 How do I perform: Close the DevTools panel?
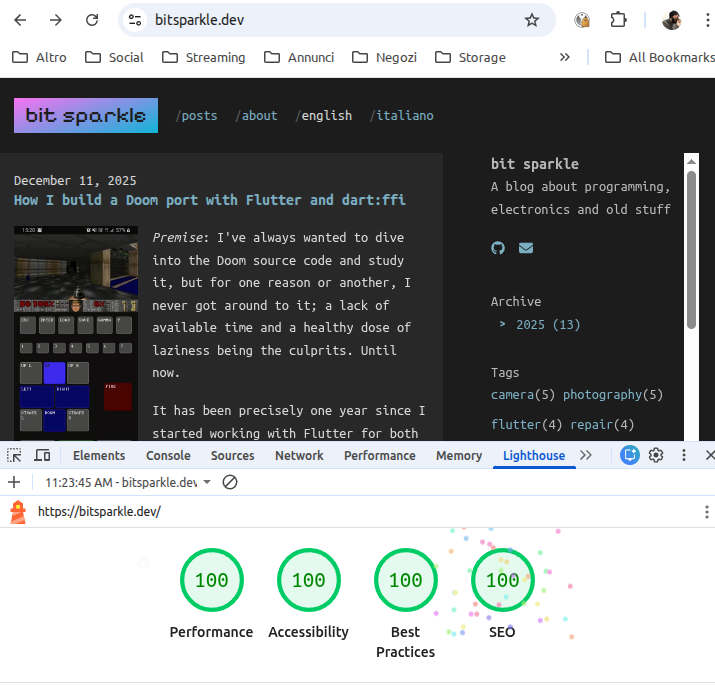(710, 455)
